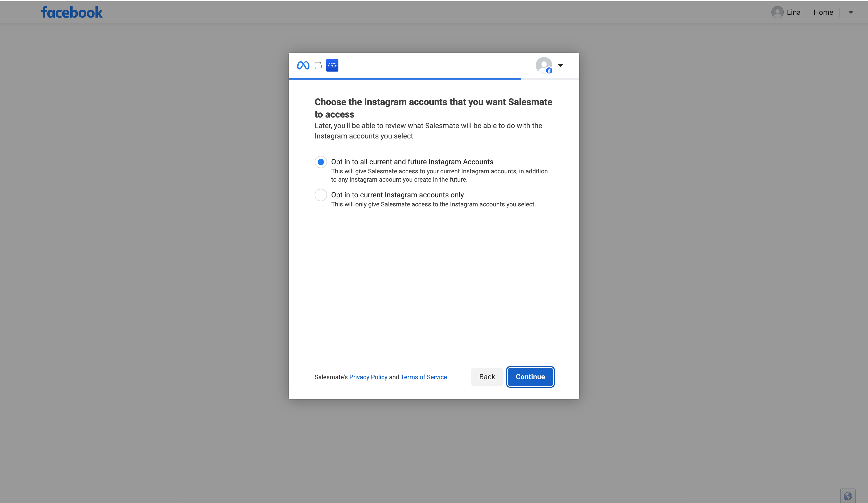868x503 pixels.
Task: Click the Back button
Action: (487, 377)
